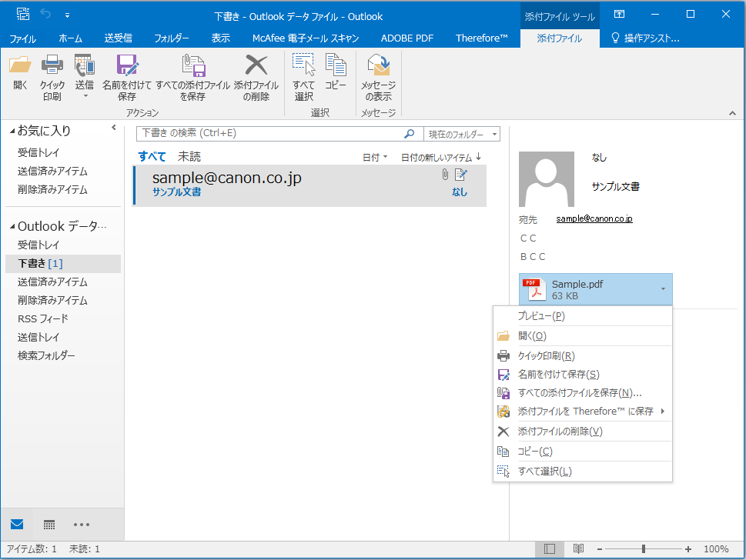Open the Sample.pdf attachment dropdown arrow
Image resolution: width=746 pixels, height=560 pixels.
pyautogui.click(x=663, y=289)
